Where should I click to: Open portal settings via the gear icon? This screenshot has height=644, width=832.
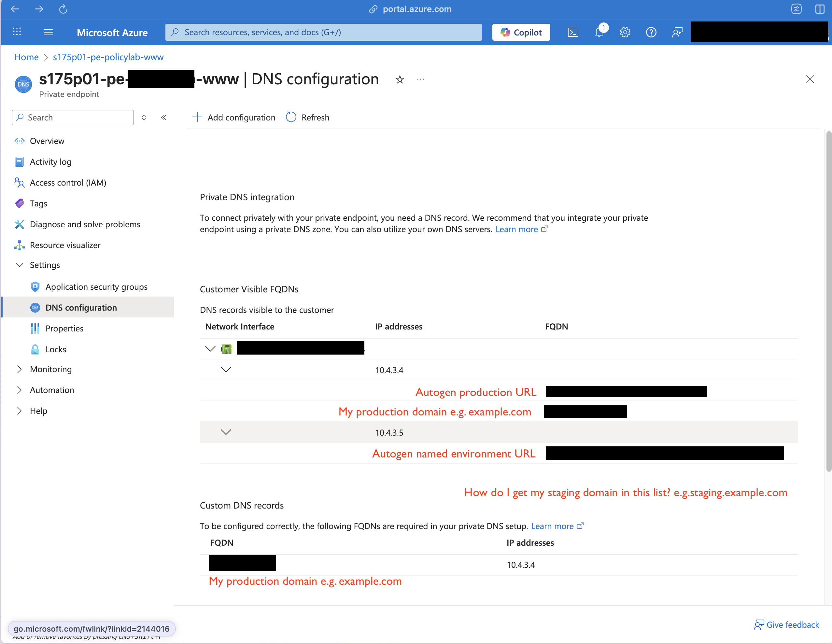coord(624,32)
